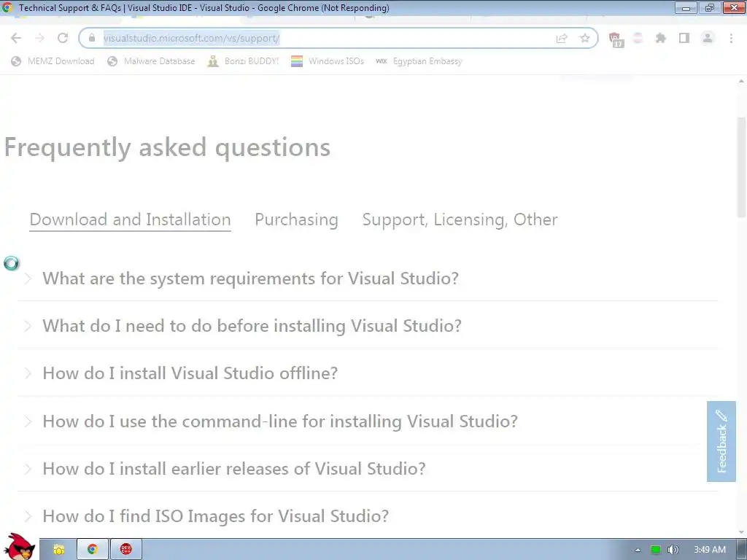The height and width of the screenshot is (560, 747).
Task: Click Show desktop button at taskbar end
Action: coord(742,550)
